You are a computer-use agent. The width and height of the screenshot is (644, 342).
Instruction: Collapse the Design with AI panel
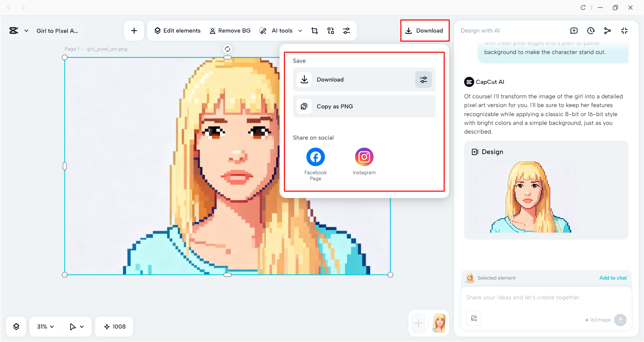coord(624,31)
